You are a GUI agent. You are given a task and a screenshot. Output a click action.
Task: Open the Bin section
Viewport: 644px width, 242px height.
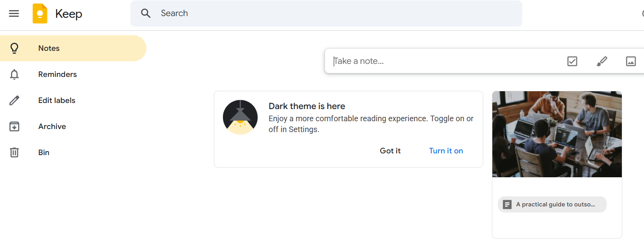pos(44,152)
